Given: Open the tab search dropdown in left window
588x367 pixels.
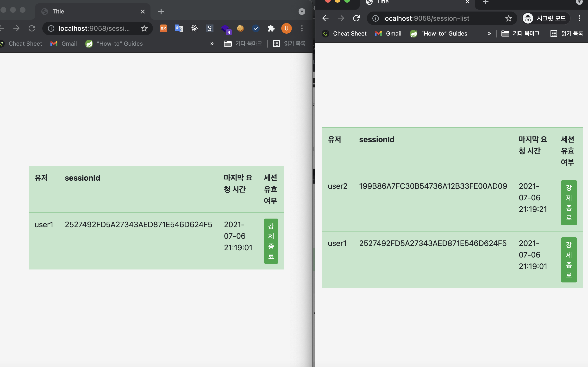Looking at the screenshot, I should pos(302,11).
